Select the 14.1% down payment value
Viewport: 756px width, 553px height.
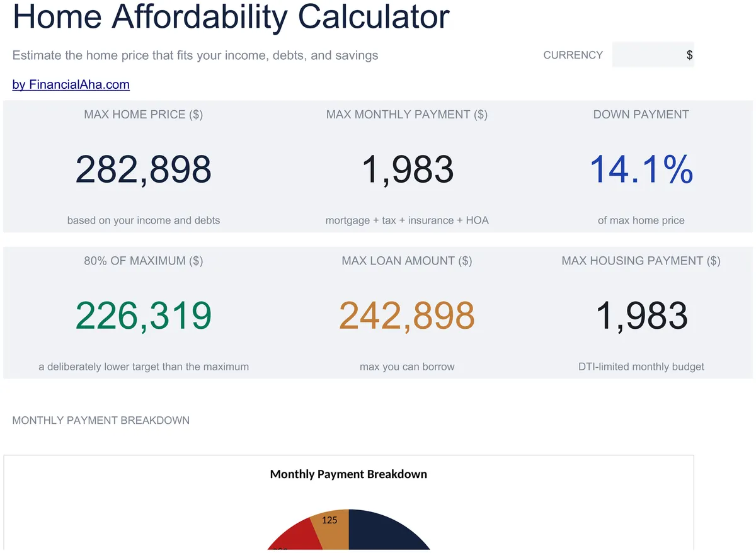[641, 169]
